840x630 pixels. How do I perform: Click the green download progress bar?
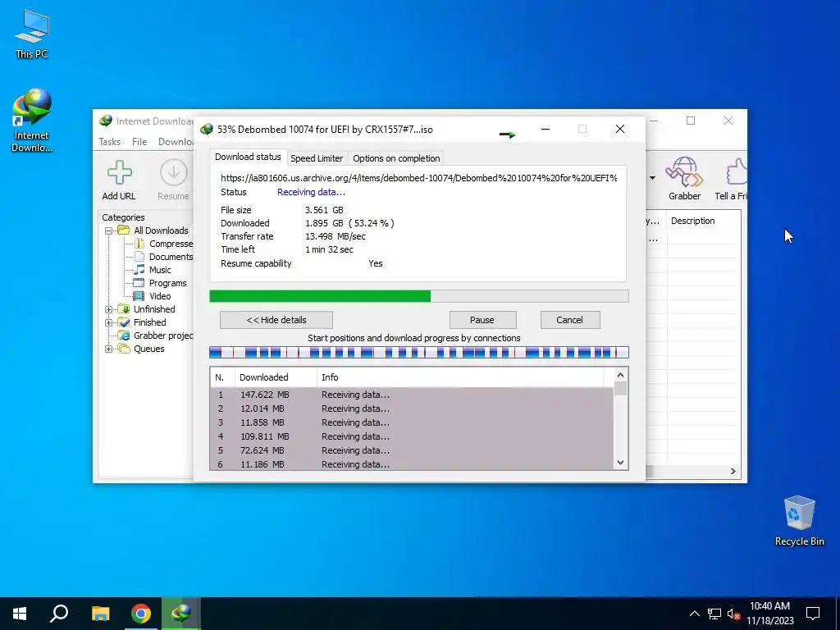419,296
